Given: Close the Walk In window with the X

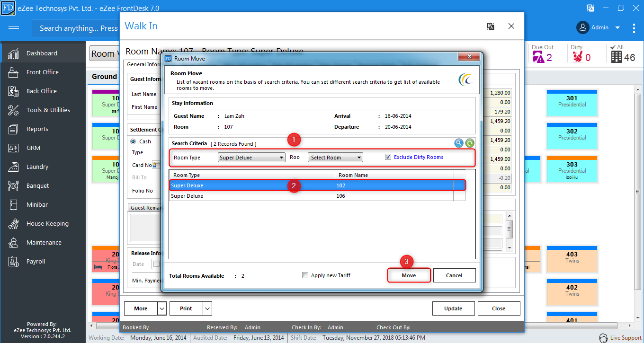Looking at the screenshot, I should 511,26.
